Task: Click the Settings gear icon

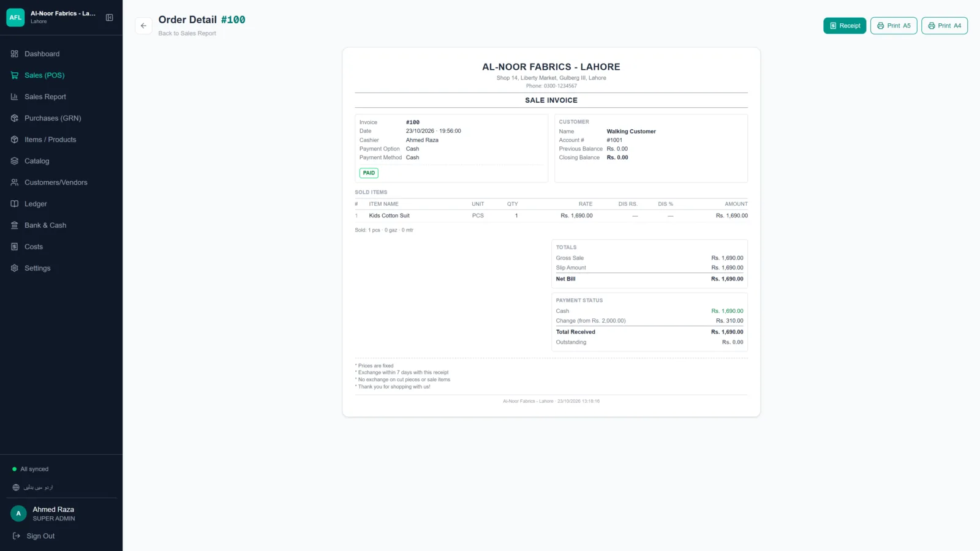Action: click(15, 268)
